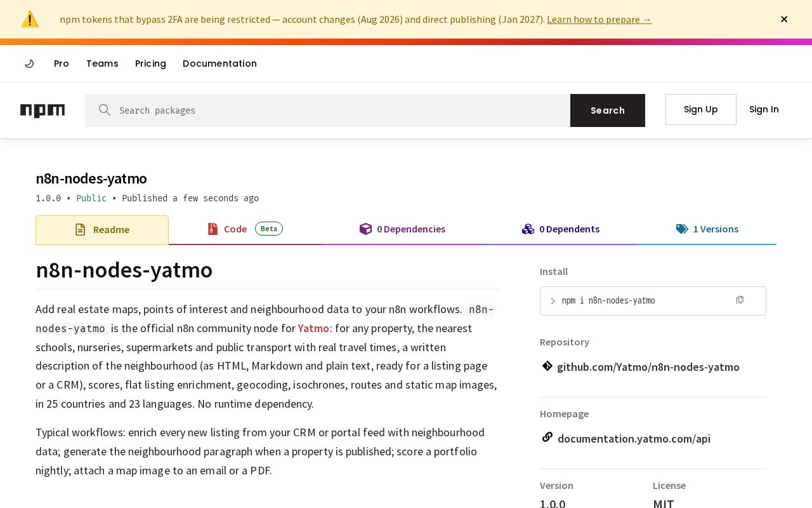
Task: Click the black Search button
Action: [x=608, y=110]
